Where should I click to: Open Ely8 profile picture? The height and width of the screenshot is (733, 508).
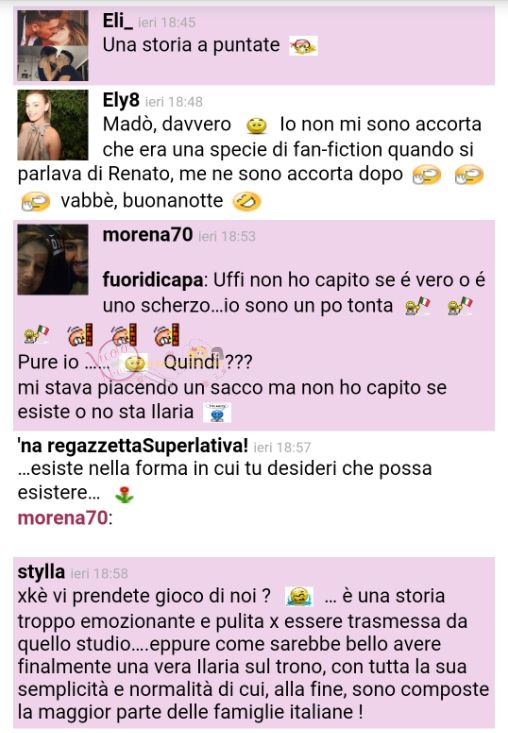point(53,125)
